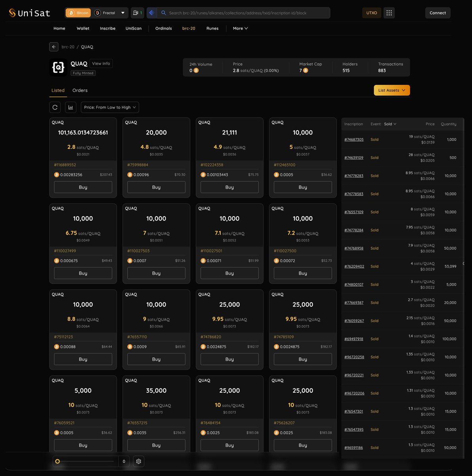Click the search magnifier icon
The image size is (472, 476).
pos(163,13)
